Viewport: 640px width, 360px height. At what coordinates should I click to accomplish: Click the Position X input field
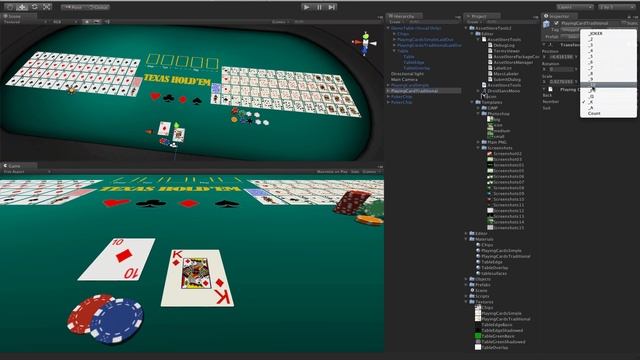click(x=562, y=57)
